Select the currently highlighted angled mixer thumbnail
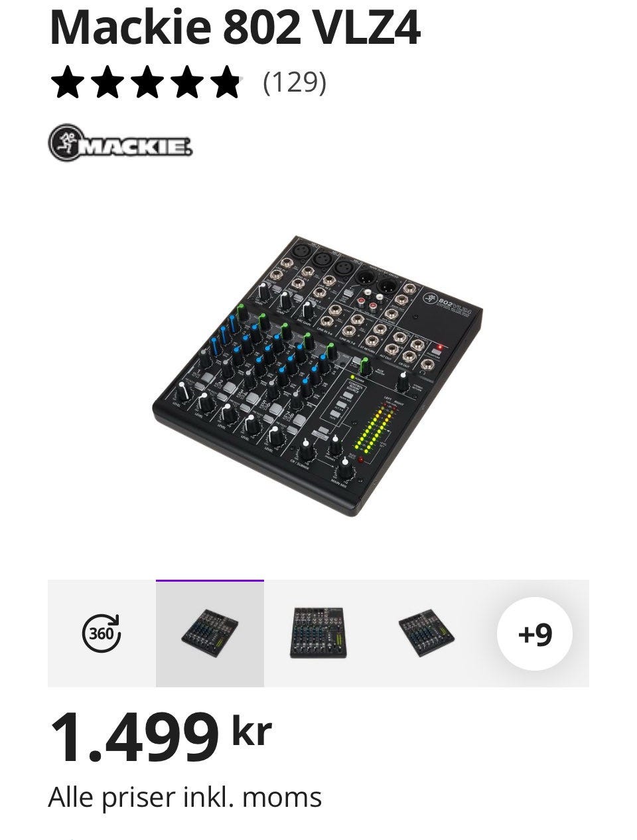The height and width of the screenshot is (840, 637). [210, 633]
